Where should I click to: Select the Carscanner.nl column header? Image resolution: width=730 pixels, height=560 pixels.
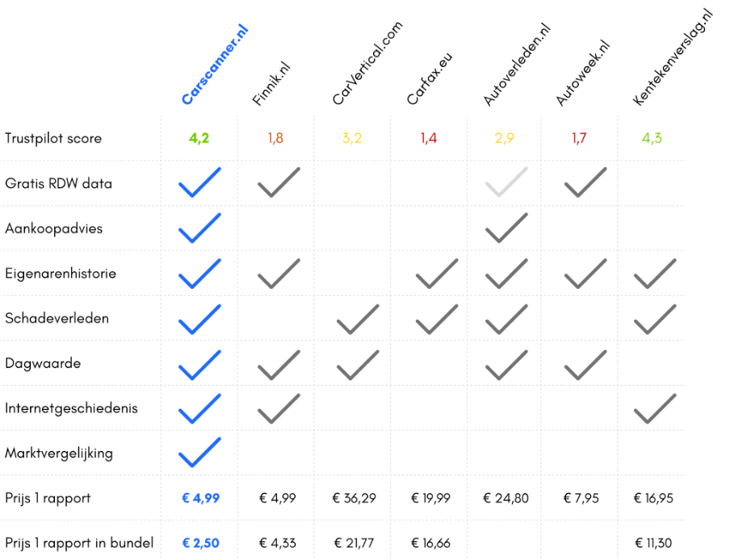click(215, 66)
